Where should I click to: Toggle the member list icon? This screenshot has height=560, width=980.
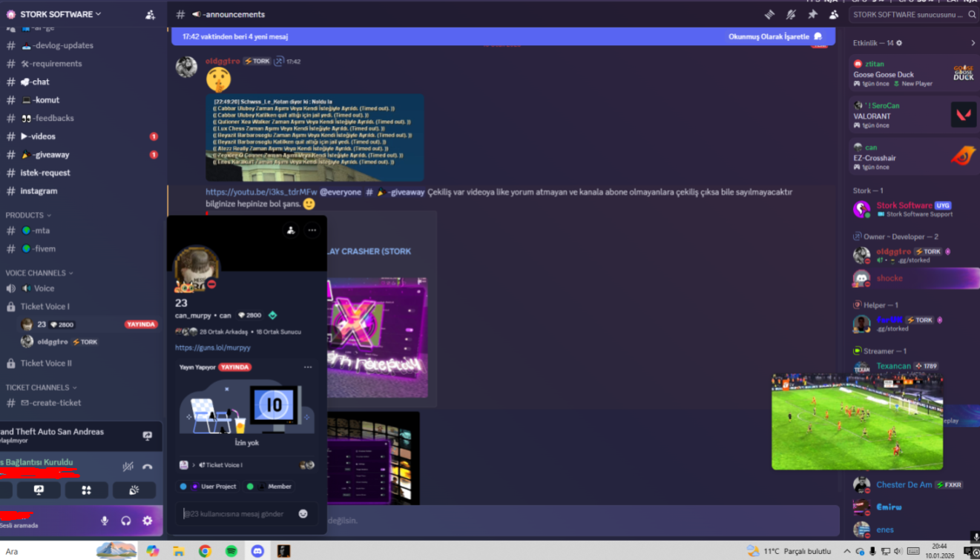tap(834, 14)
